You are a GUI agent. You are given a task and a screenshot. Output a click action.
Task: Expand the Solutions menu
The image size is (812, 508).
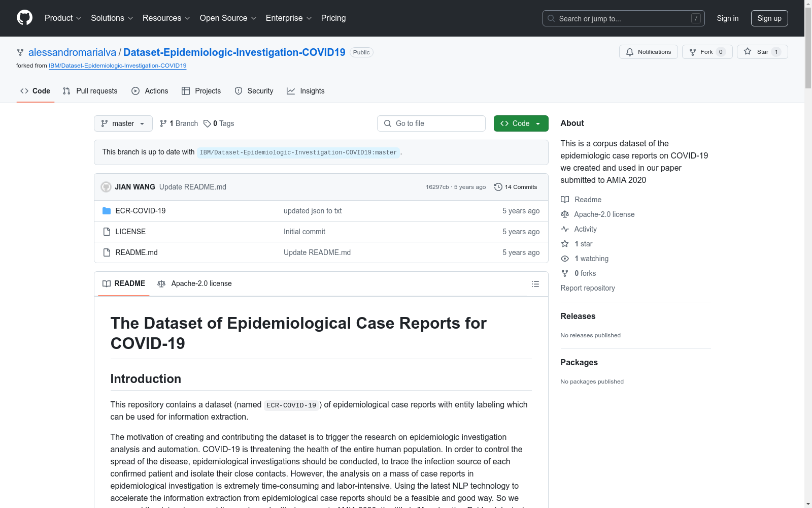(112, 18)
